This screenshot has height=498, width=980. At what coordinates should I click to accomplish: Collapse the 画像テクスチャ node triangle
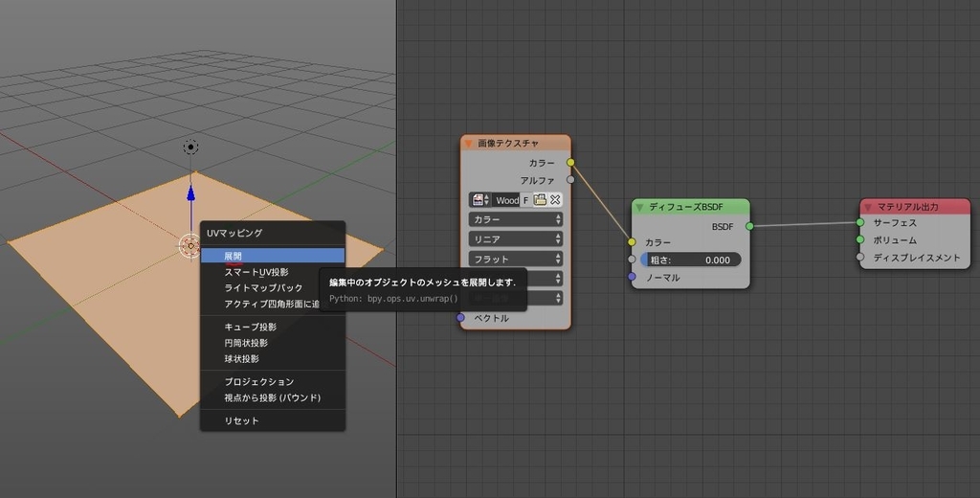pos(468,144)
